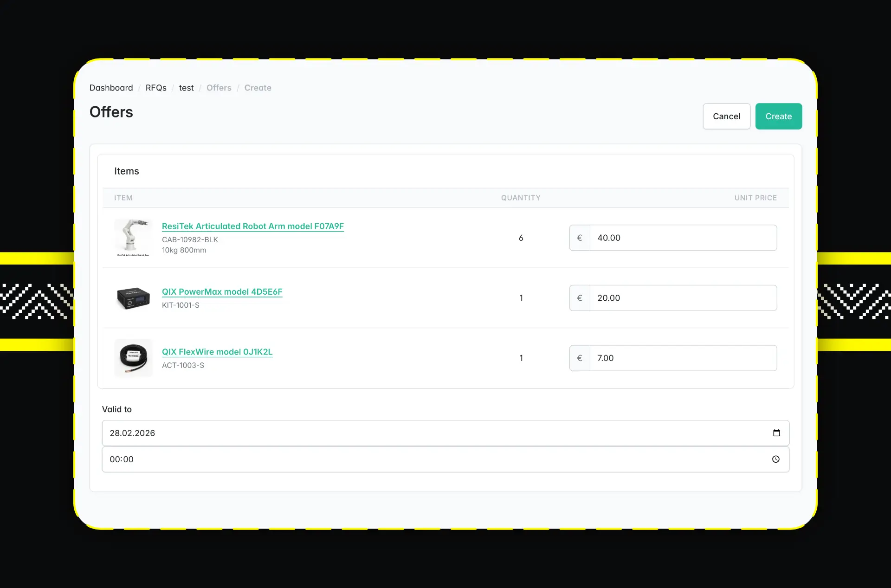Click the PowerMax product thumbnail

tap(133, 298)
